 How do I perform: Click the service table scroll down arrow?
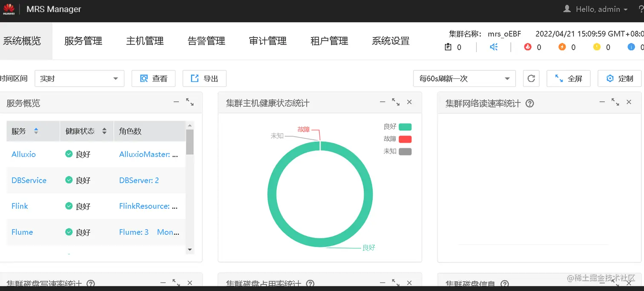pos(190,250)
